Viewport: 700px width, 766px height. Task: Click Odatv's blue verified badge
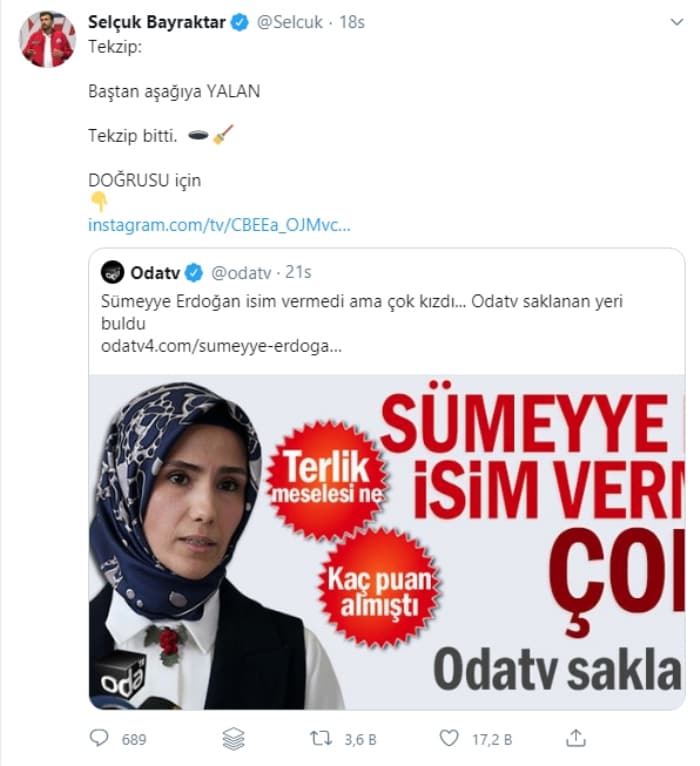[194, 273]
